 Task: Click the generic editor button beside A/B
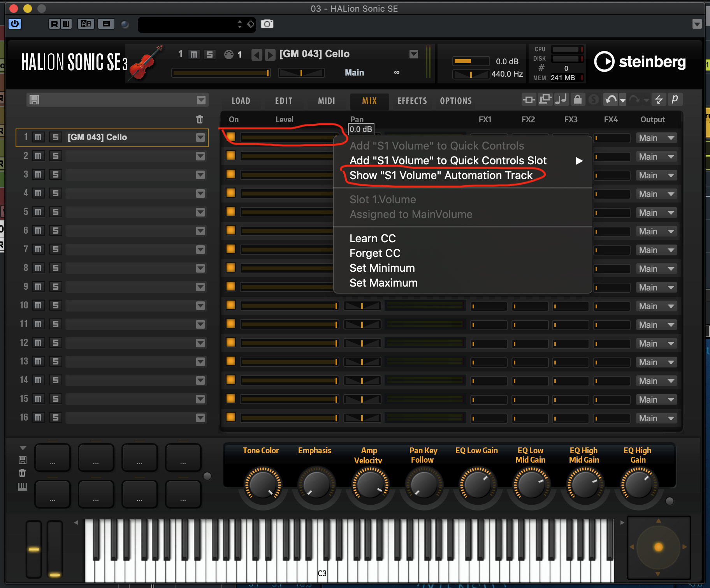(x=106, y=24)
